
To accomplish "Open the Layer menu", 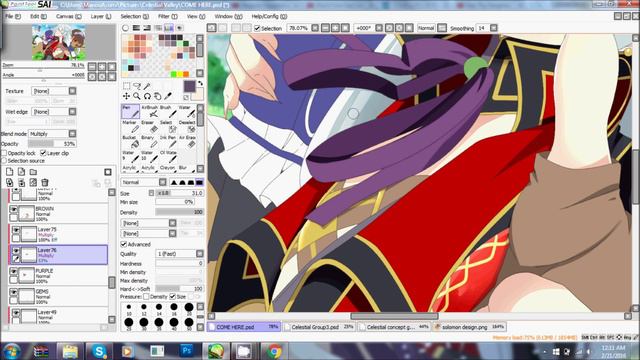I will pyautogui.click(x=100, y=16).
